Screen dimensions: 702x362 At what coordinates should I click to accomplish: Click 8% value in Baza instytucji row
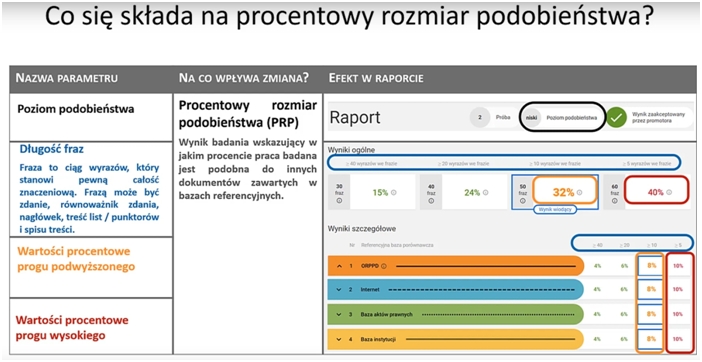[x=651, y=339]
